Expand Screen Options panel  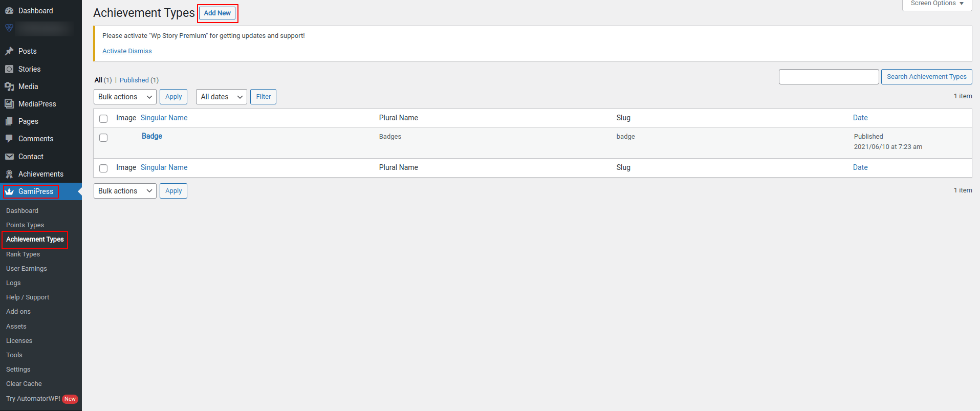click(x=937, y=4)
